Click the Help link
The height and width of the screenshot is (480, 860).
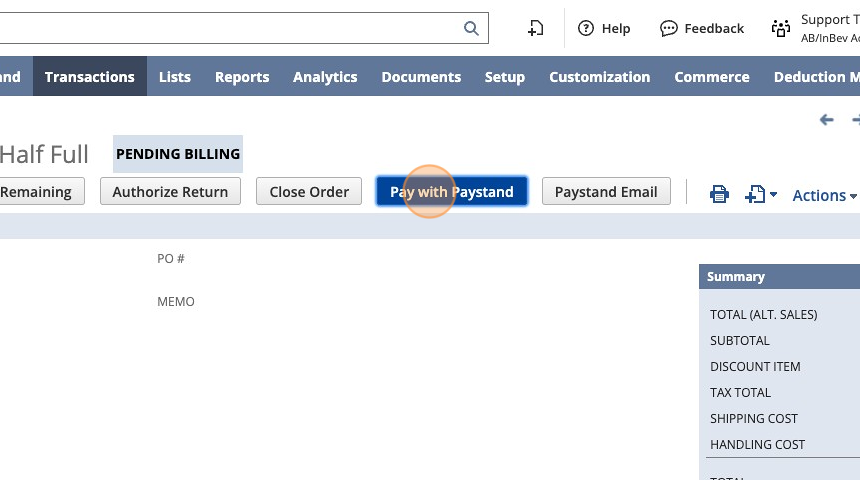[615, 29]
